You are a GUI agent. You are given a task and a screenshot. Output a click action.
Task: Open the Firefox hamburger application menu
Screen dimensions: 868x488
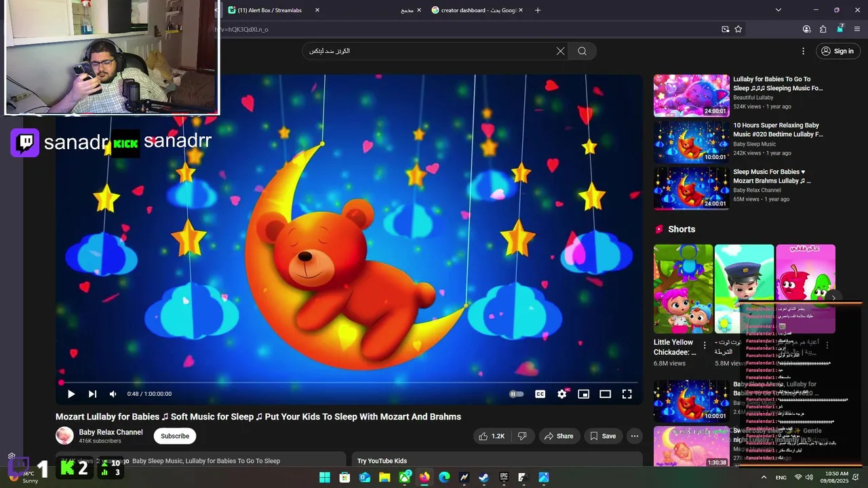click(x=856, y=29)
